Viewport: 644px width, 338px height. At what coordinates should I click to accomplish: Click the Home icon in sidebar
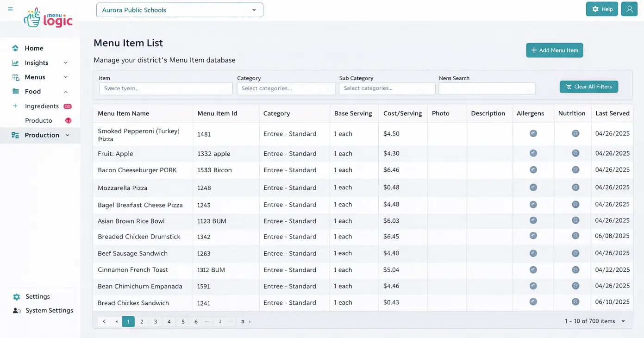click(x=15, y=48)
